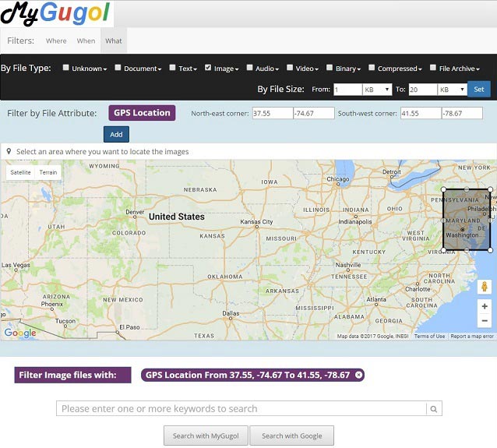Zoom in on the map
Image resolution: width=497 pixels, height=448 pixels.
coord(485,306)
